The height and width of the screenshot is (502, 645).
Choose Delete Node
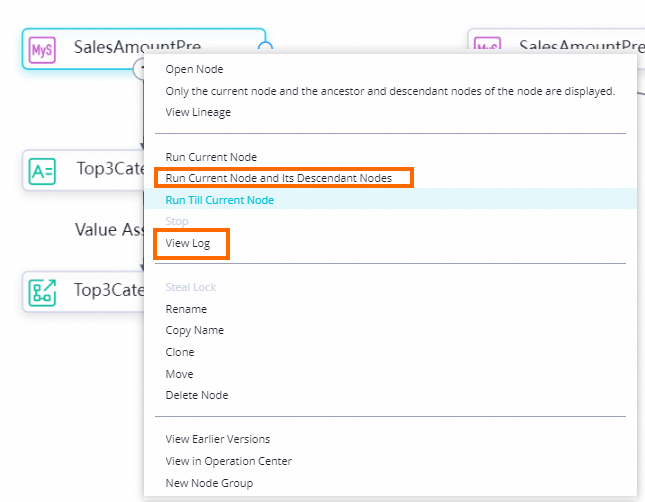(197, 395)
